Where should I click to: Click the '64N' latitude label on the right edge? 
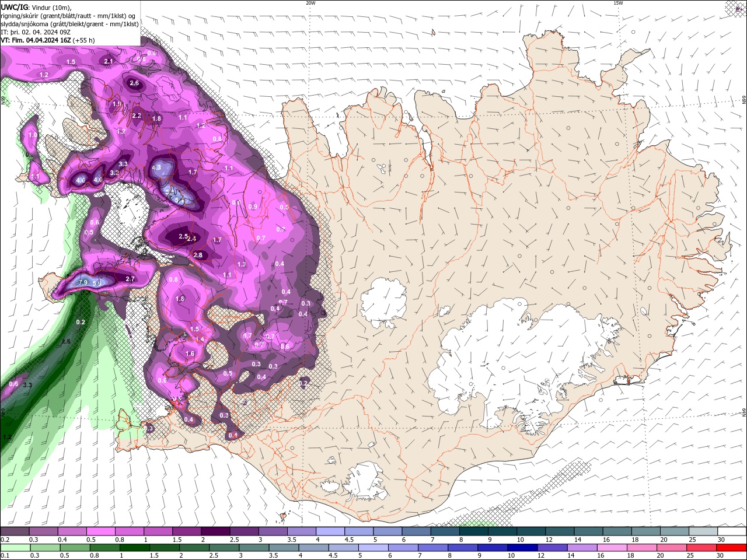click(x=744, y=412)
